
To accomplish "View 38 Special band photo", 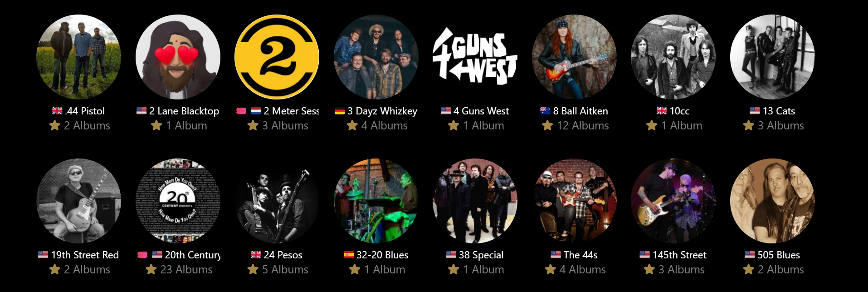I will click(475, 201).
